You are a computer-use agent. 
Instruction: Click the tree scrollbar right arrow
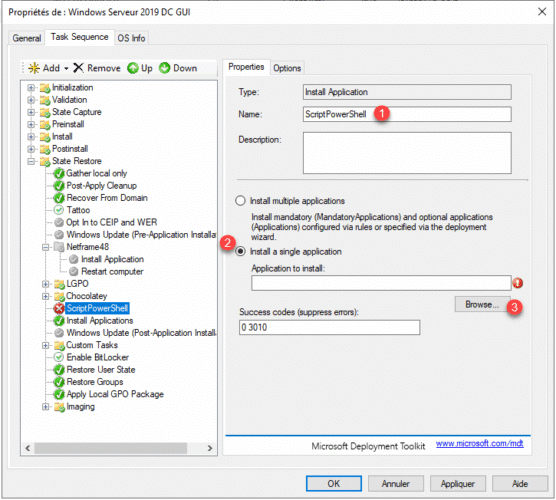(210, 448)
